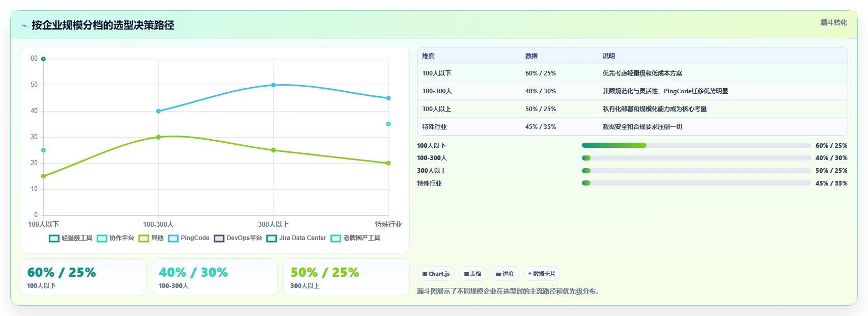
Task: Click the 表格 tag chip
Action: [472, 274]
